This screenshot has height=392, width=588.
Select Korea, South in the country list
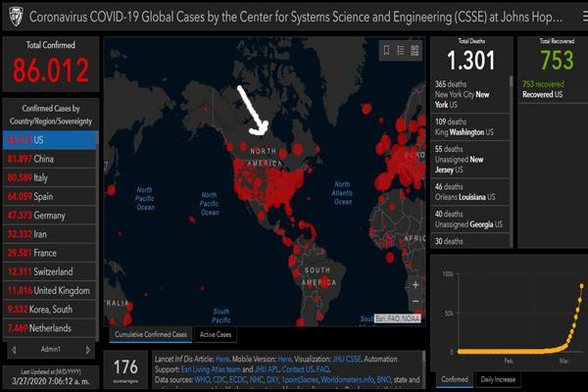[x=50, y=309]
